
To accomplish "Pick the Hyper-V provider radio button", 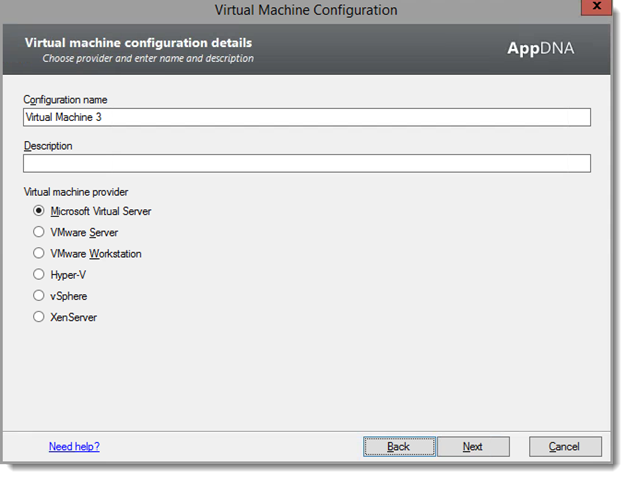I will (x=38, y=274).
